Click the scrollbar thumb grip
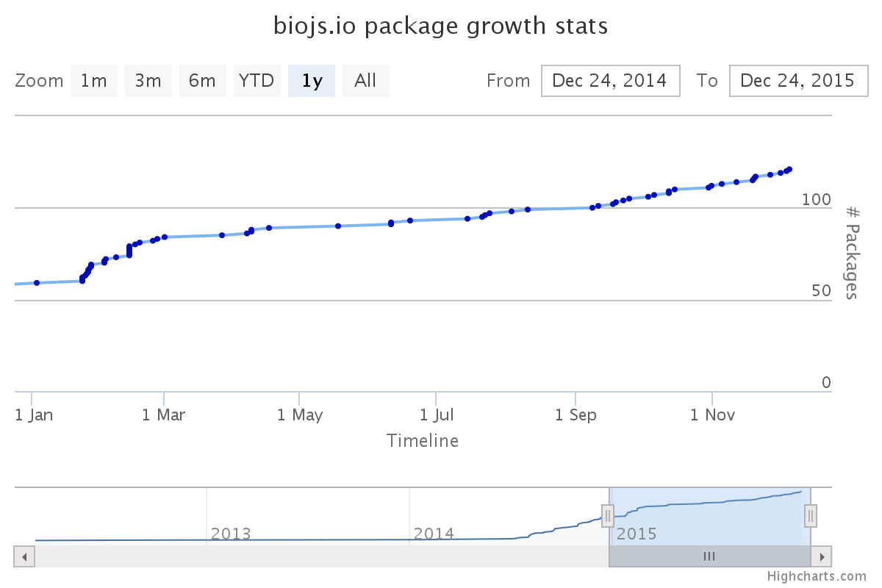This screenshot has height=588, width=882. pyautogui.click(x=709, y=556)
